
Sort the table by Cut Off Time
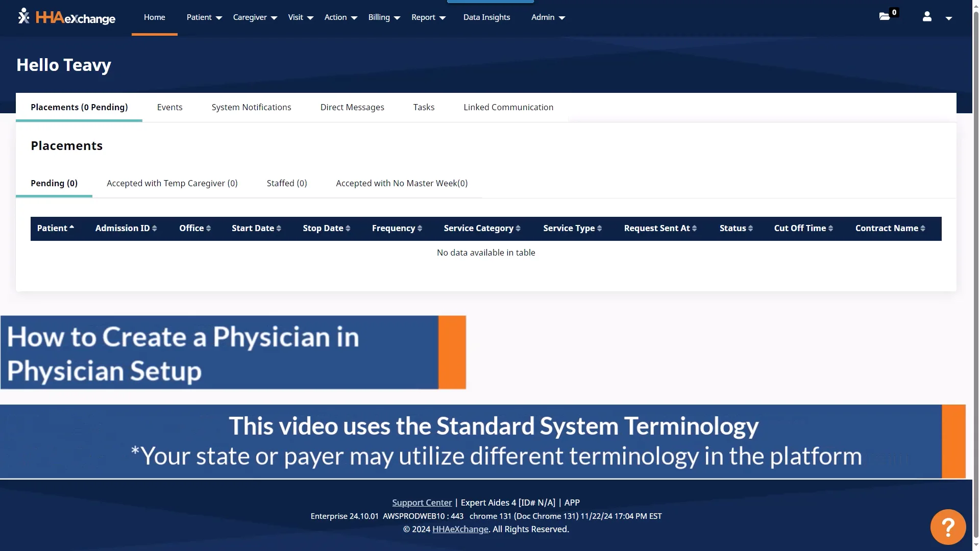pos(803,228)
